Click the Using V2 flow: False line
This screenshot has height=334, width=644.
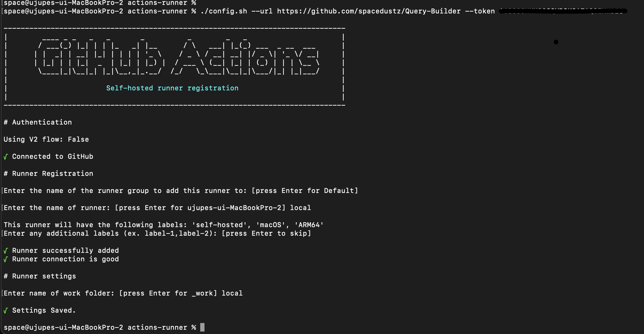[x=46, y=140]
